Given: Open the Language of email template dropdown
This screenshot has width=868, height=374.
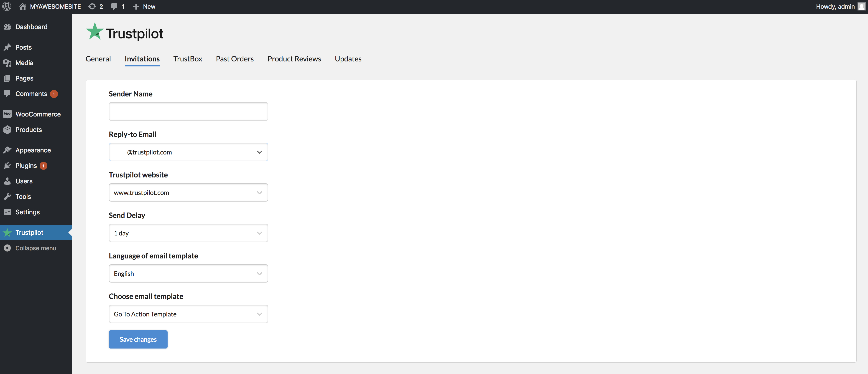Looking at the screenshot, I should tap(188, 273).
